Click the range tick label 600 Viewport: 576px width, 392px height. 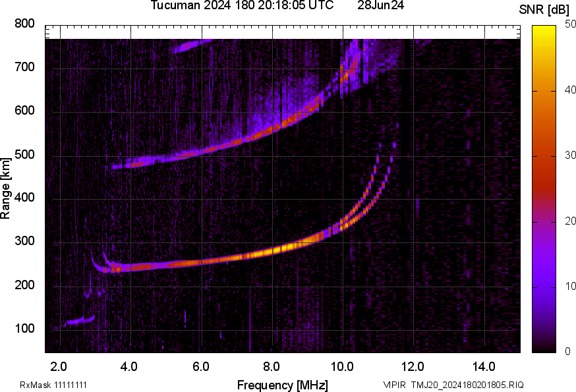point(24,111)
